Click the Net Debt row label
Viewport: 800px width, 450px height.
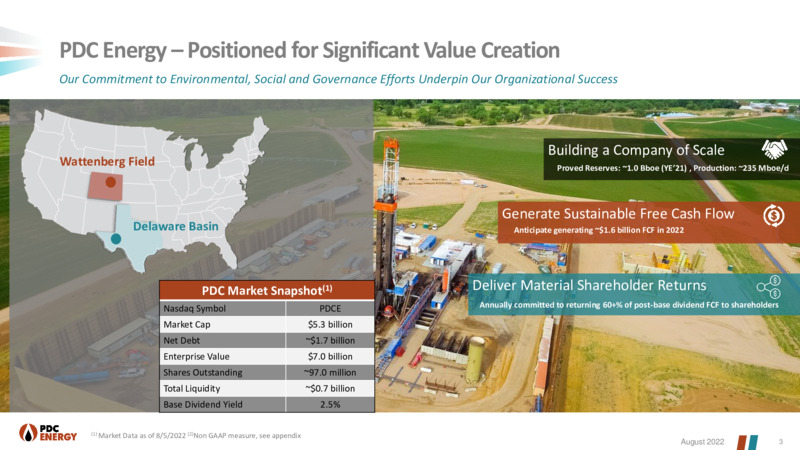pos(182,340)
